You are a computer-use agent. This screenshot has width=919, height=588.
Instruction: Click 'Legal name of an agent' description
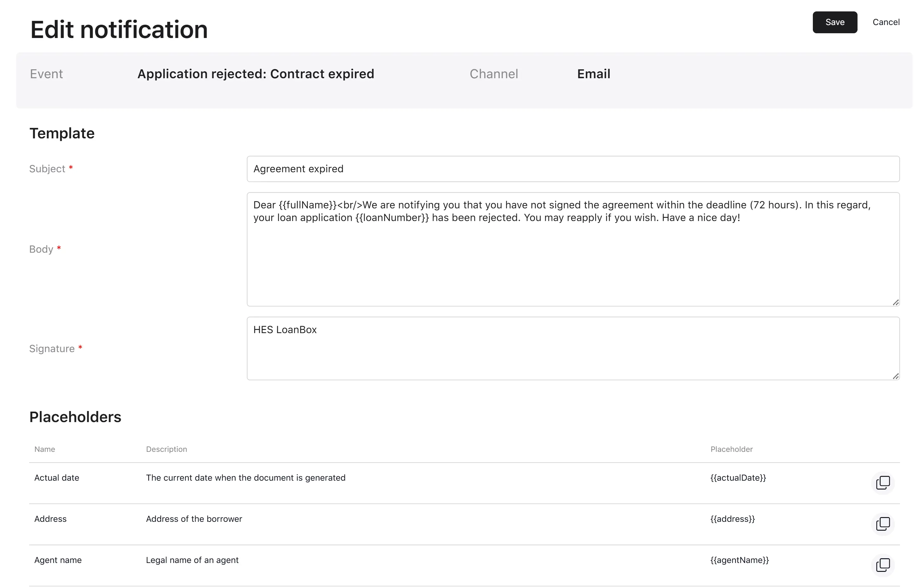tap(192, 560)
